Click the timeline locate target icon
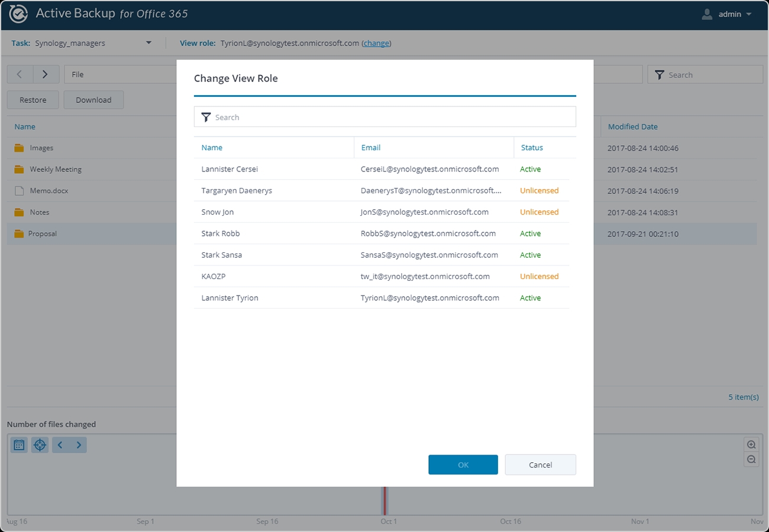Viewport: 769px width, 532px height. click(x=40, y=445)
